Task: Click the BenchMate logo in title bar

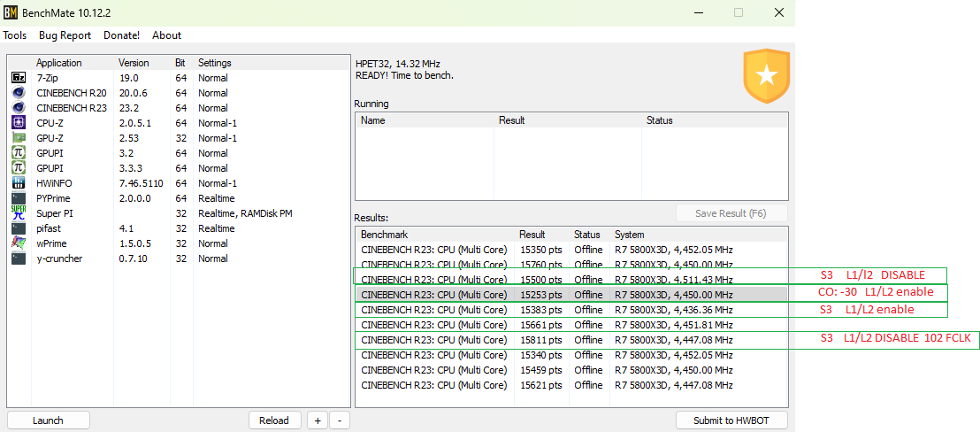Action: click(x=11, y=12)
